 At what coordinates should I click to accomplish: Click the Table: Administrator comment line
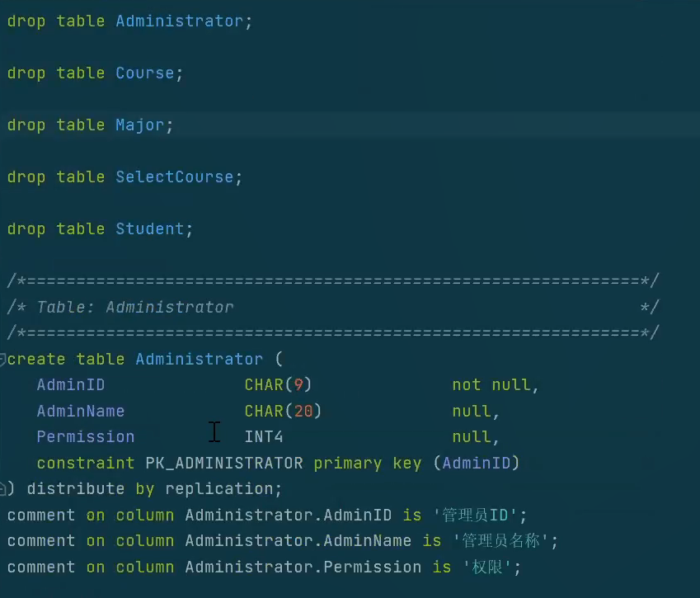[x=120, y=308]
